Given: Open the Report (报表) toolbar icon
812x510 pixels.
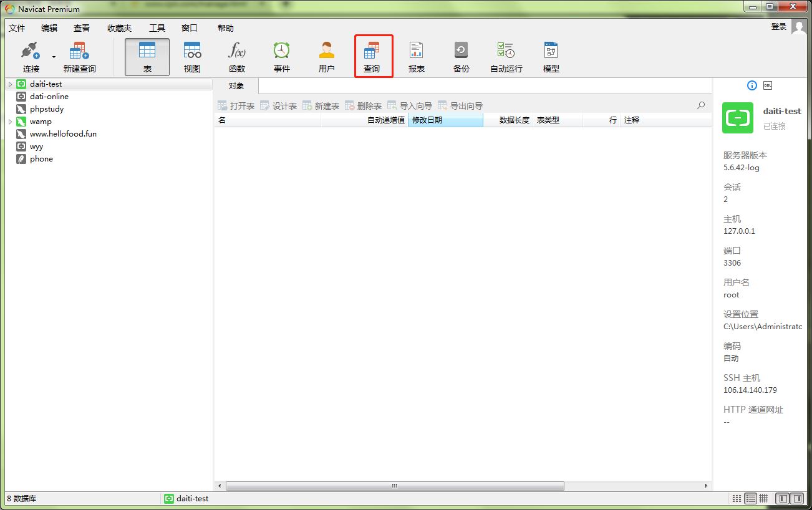Looking at the screenshot, I should (417, 56).
